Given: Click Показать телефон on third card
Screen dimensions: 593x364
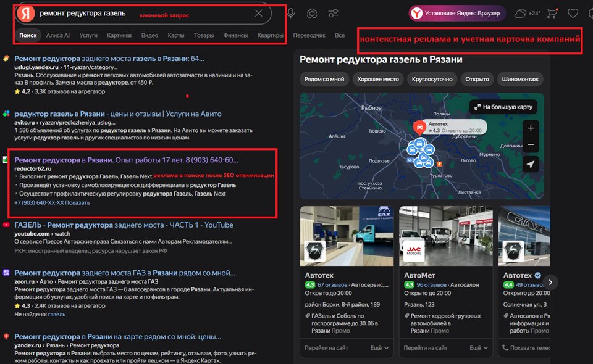Looking at the screenshot, I should tap(526, 348).
